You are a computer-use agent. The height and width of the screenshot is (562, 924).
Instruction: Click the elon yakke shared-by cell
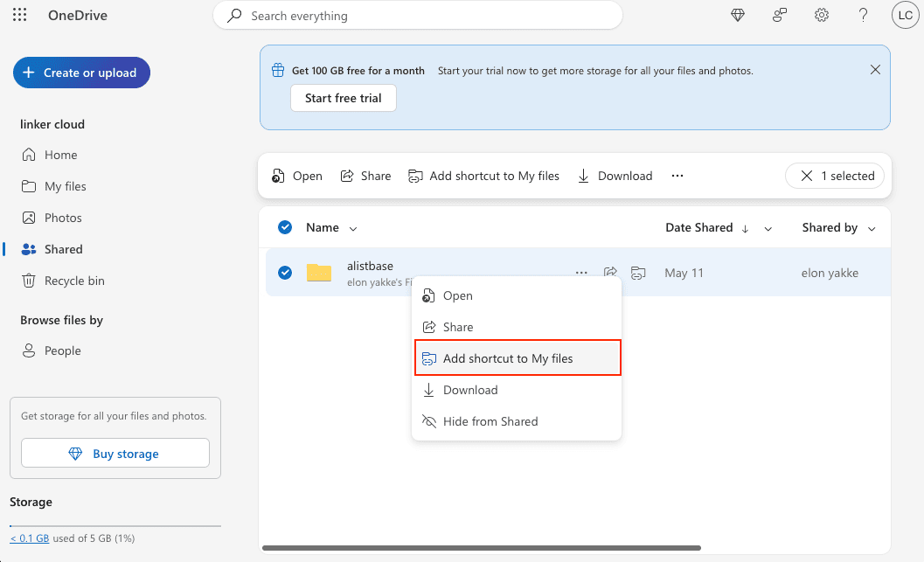coord(830,273)
